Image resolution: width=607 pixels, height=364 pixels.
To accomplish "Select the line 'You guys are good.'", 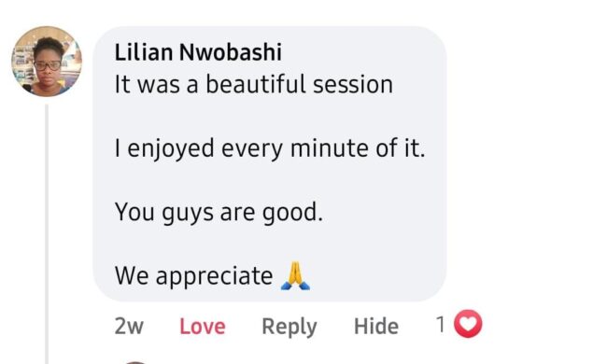I will pyautogui.click(x=219, y=213).
